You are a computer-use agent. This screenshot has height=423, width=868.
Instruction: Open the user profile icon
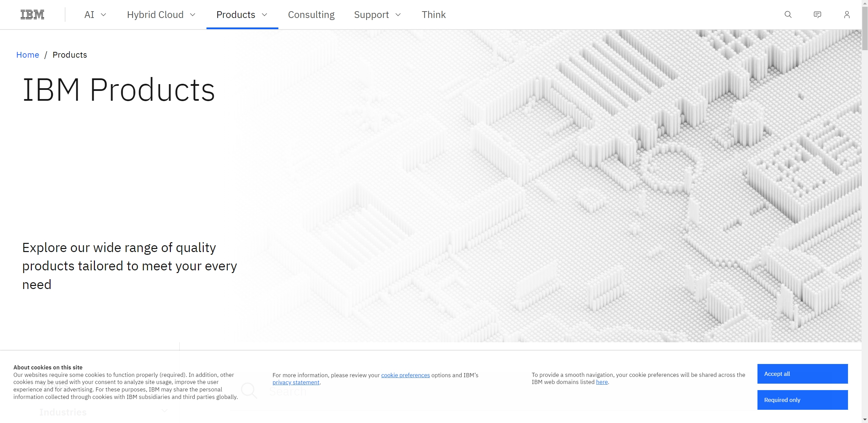[847, 15]
